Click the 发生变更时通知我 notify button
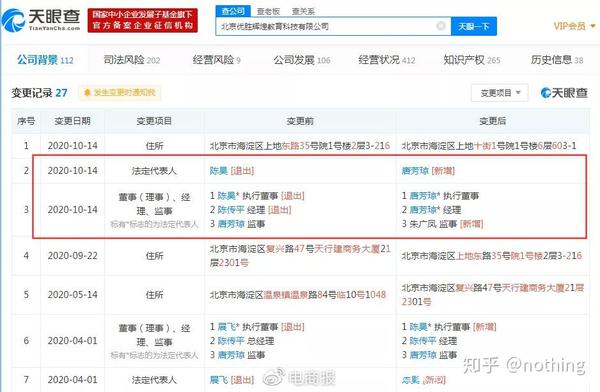This screenshot has width=600, height=392. [120, 93]
